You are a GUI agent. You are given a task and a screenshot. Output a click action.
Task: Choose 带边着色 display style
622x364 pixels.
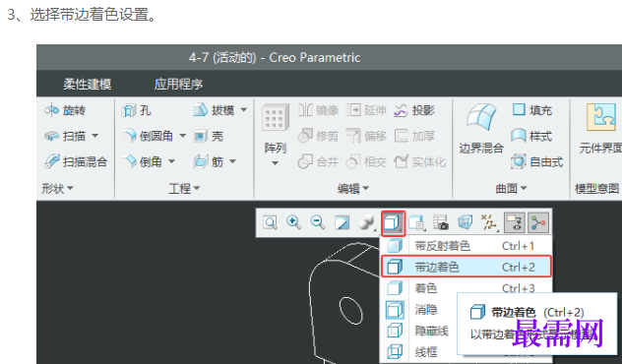point(466,267)
